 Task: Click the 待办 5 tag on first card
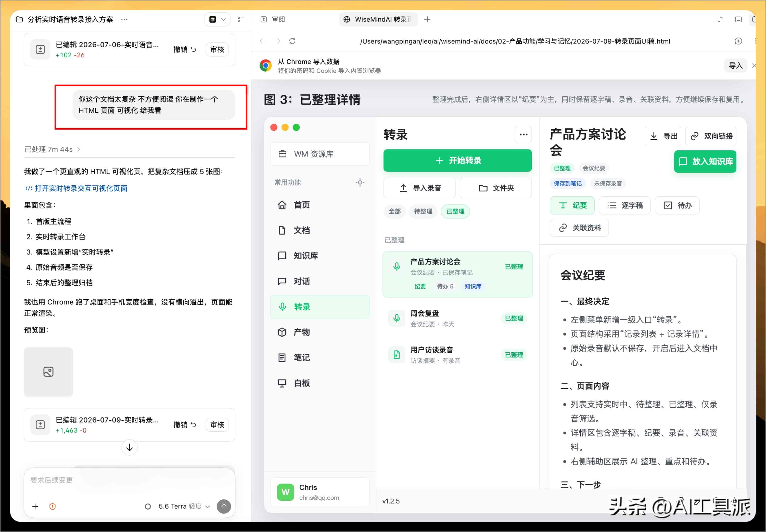pyautogui.click(x=445, y=286)
